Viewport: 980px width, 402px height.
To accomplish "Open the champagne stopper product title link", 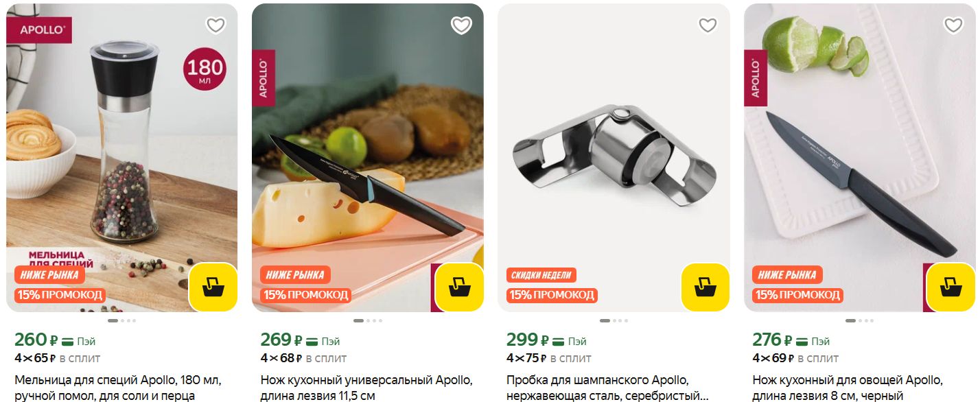I will 607,388.
